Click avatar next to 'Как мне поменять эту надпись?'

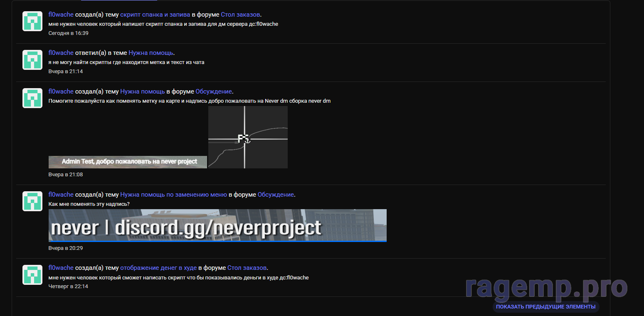click(x=32, y=201)
